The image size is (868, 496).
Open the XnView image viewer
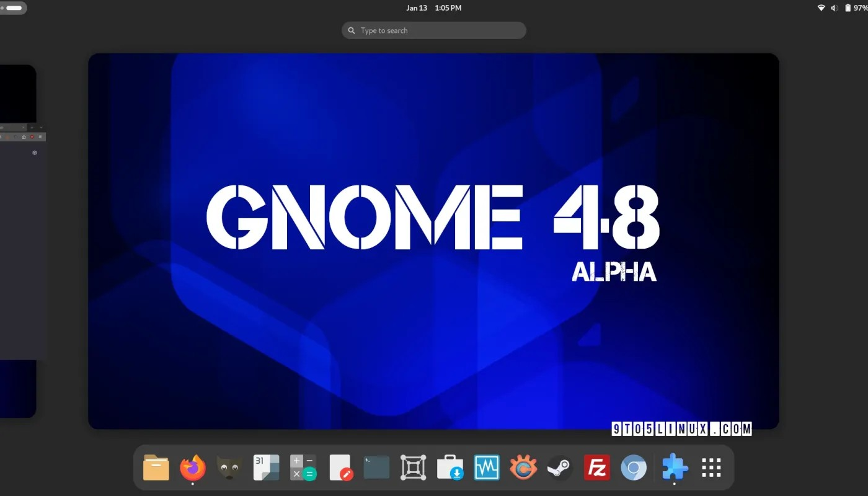[523, 467]
